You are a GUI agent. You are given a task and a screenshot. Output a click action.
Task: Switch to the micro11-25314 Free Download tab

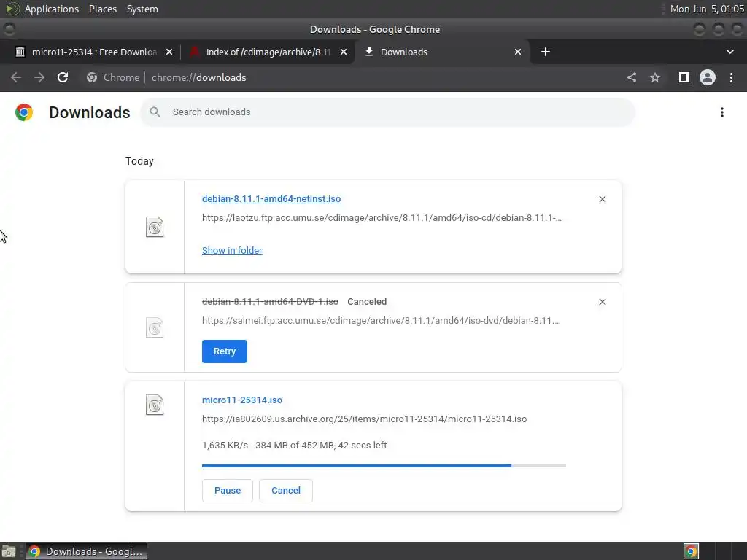[94, 52]
